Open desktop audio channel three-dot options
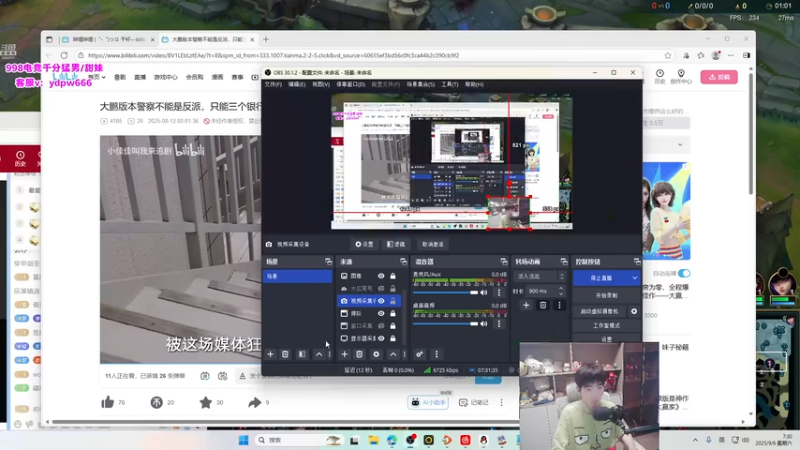800x450 pixels. pyautogui.click(x=499, y=323)
